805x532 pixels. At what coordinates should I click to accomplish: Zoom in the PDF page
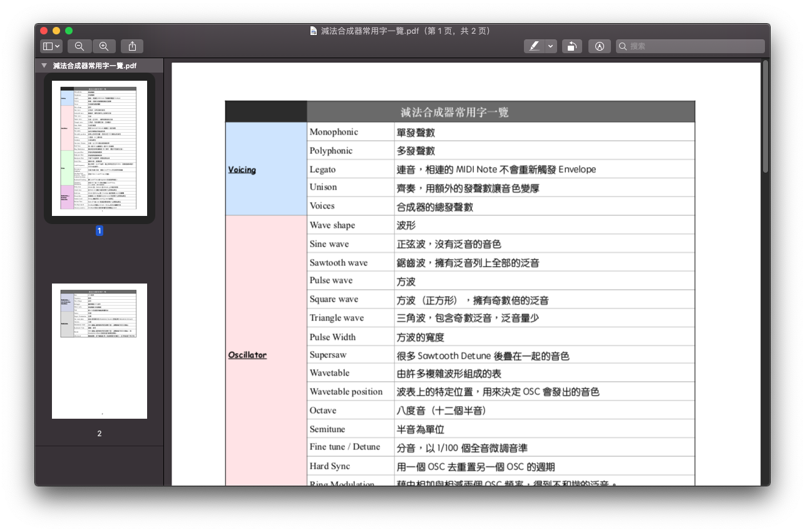pos(104,46)
